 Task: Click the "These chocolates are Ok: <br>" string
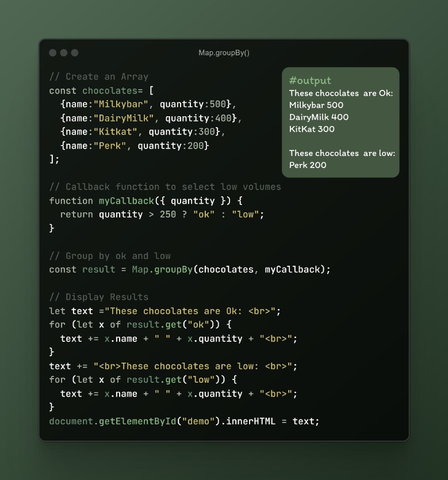click(x=190, y=311)
